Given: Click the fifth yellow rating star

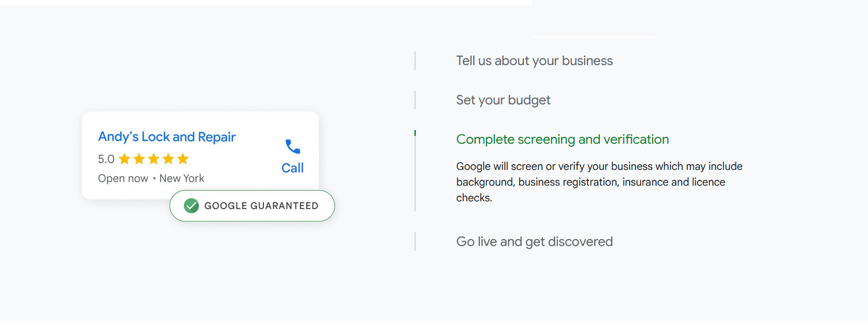Looking at the screenshot, I should click(183, 159).
